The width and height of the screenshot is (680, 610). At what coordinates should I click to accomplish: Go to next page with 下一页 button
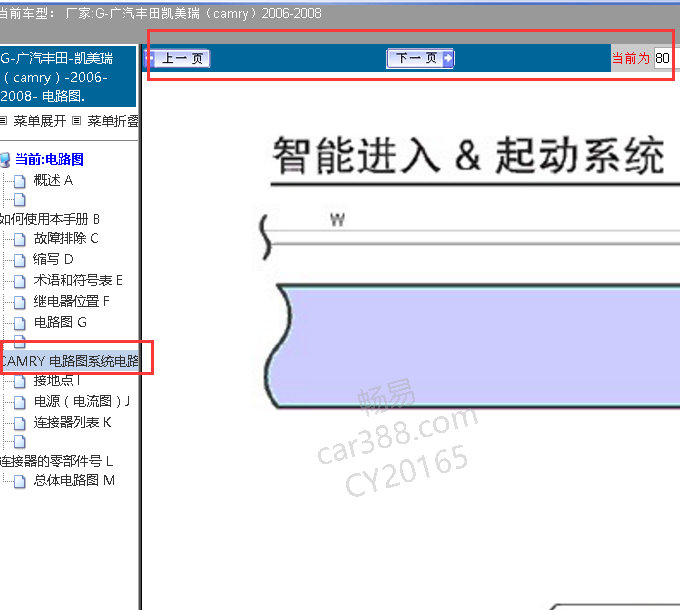pyautogui.click(x=420, y=58)
